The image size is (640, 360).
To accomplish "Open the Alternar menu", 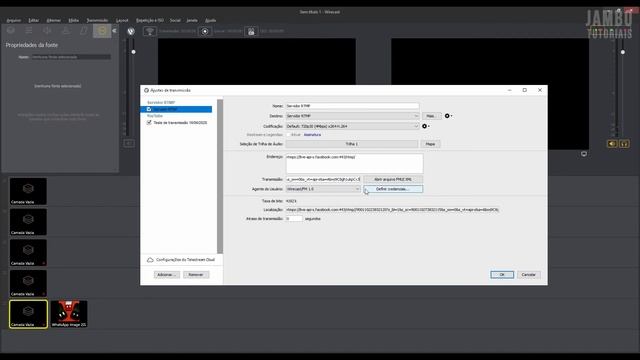I will coord(53,20).
